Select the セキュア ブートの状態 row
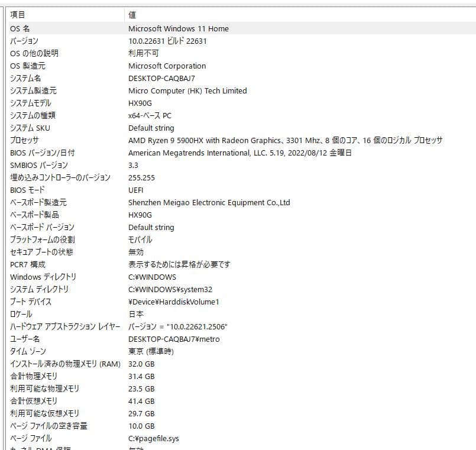This screenshot has height=450, width=476. tap(41, 252)
